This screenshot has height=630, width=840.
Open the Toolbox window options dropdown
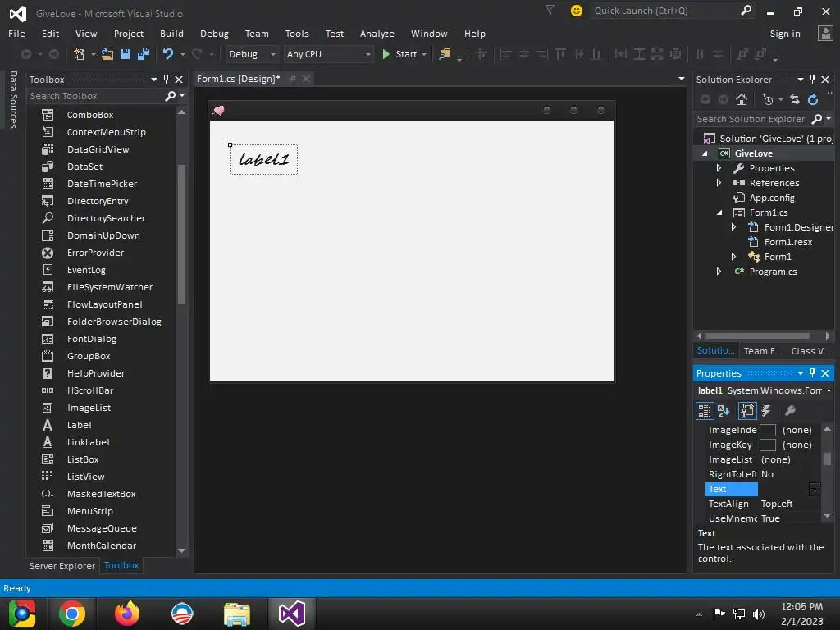coord(154,80)
